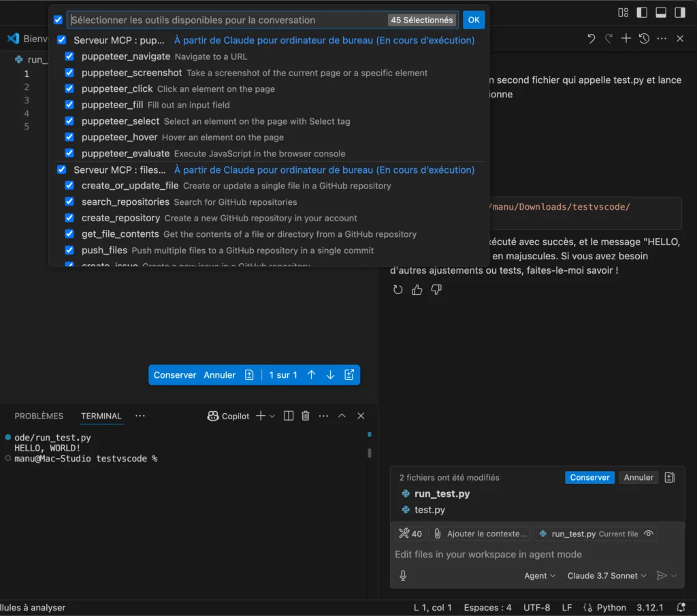Open chat history clock icon
Image resolution: width=697 pixels, height=616 pixels.
coord(644,39)
